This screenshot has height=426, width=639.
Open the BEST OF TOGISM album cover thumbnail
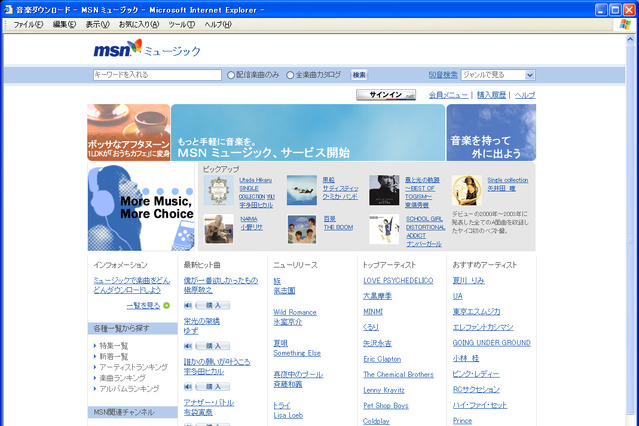[x=384, y=190]
